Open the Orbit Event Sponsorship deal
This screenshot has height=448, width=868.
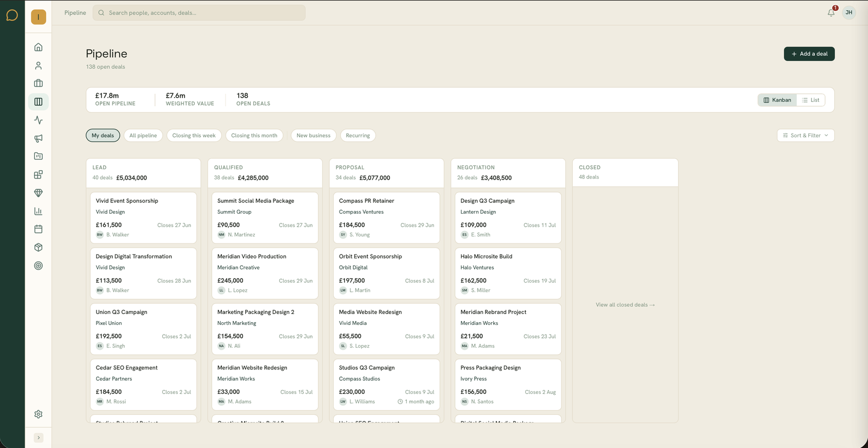coord(386,273)
